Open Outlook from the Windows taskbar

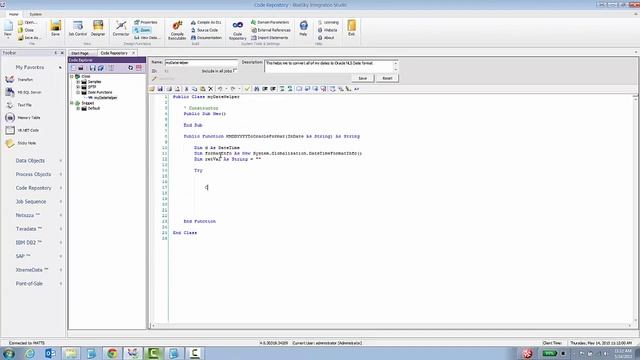pos(50,353)
